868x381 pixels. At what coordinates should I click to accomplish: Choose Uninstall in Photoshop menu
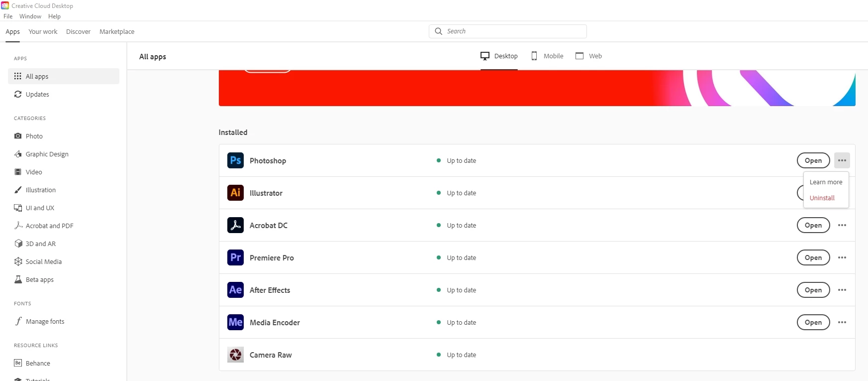(x=826, y=198)
